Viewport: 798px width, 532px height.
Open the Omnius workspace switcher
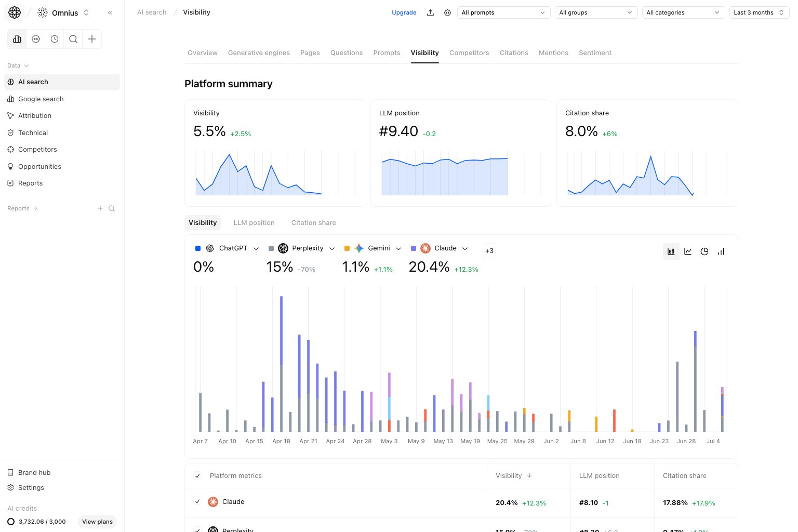pyautogui.click(x=63, y=12)
